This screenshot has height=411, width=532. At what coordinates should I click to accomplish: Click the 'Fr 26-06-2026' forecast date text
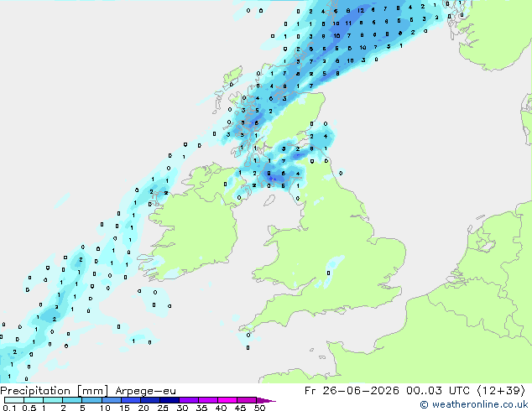coord(352,391)
